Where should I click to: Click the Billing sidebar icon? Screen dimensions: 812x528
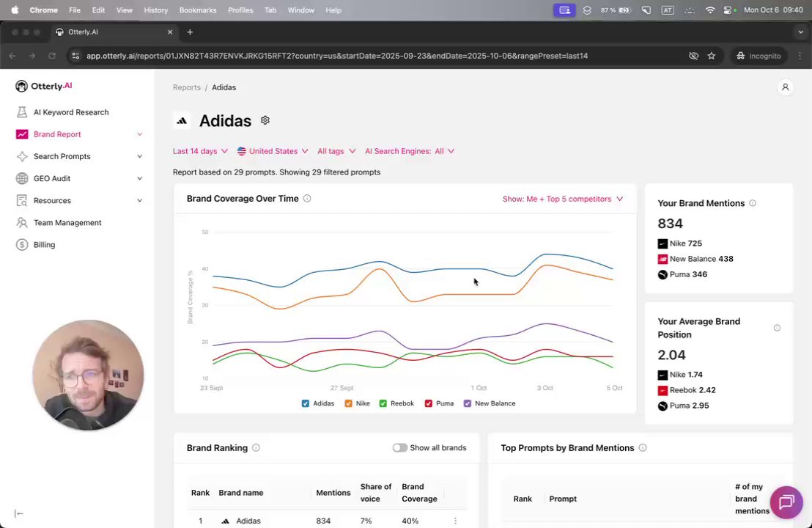(x=21, y=245)
